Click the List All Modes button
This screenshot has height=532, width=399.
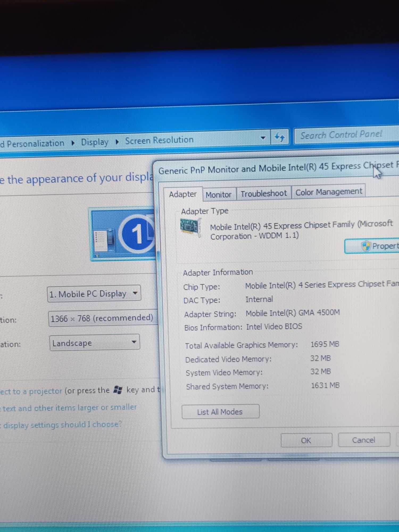220,412
